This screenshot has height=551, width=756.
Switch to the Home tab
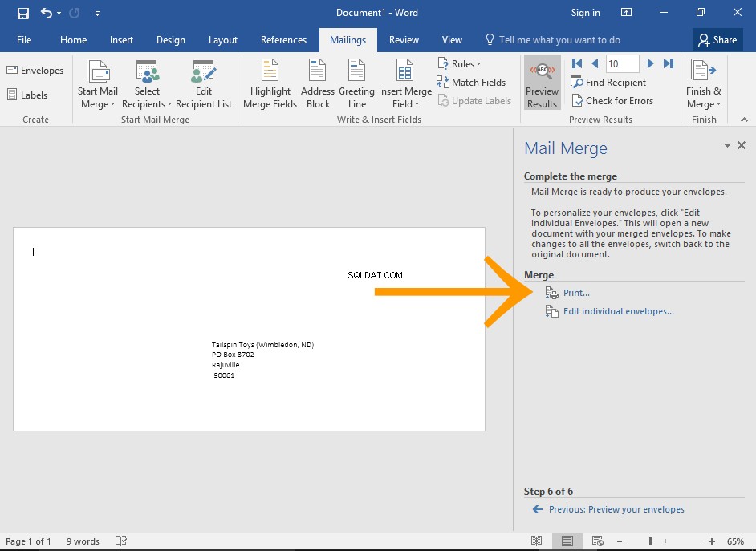coord(73,40)
